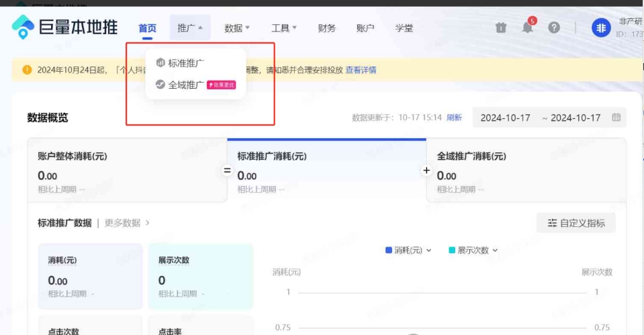Open the calendar icon in date range
Viewport: 644px width, 335px height.
[616, 117]
